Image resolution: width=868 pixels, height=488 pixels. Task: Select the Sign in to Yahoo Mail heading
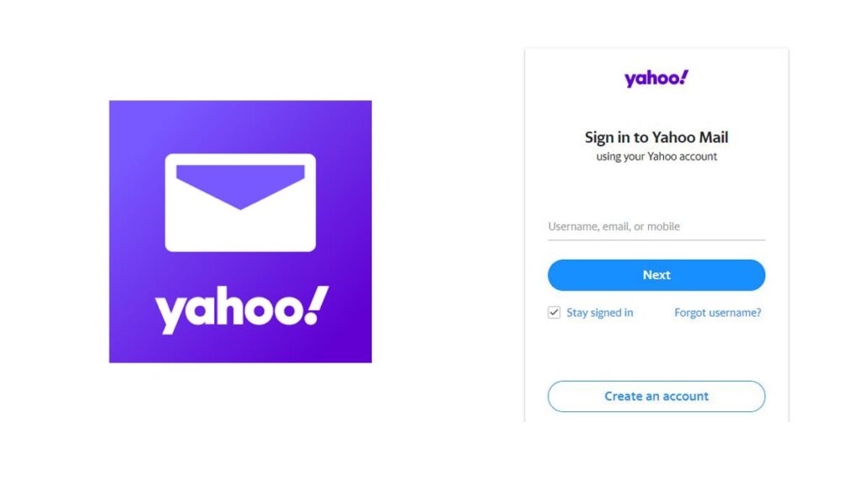pyautogui.click(x=656, y=137)
